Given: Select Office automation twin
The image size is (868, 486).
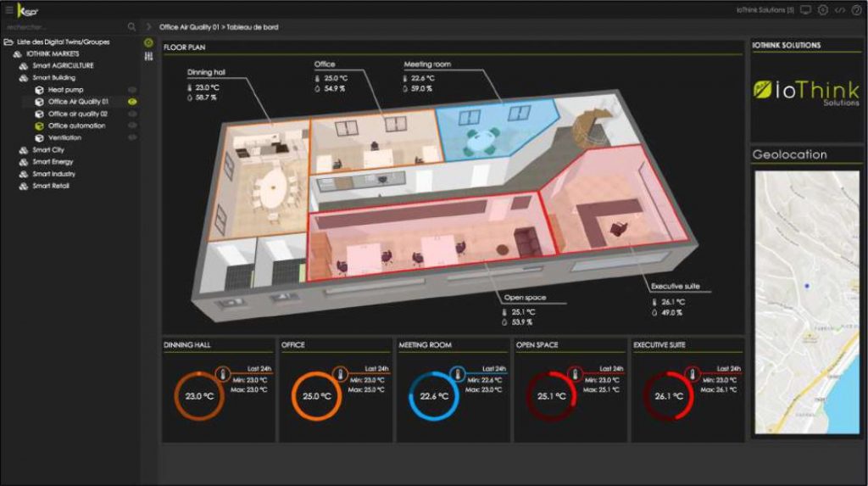Looking at the screenshot, I should [x=76, y=126].
